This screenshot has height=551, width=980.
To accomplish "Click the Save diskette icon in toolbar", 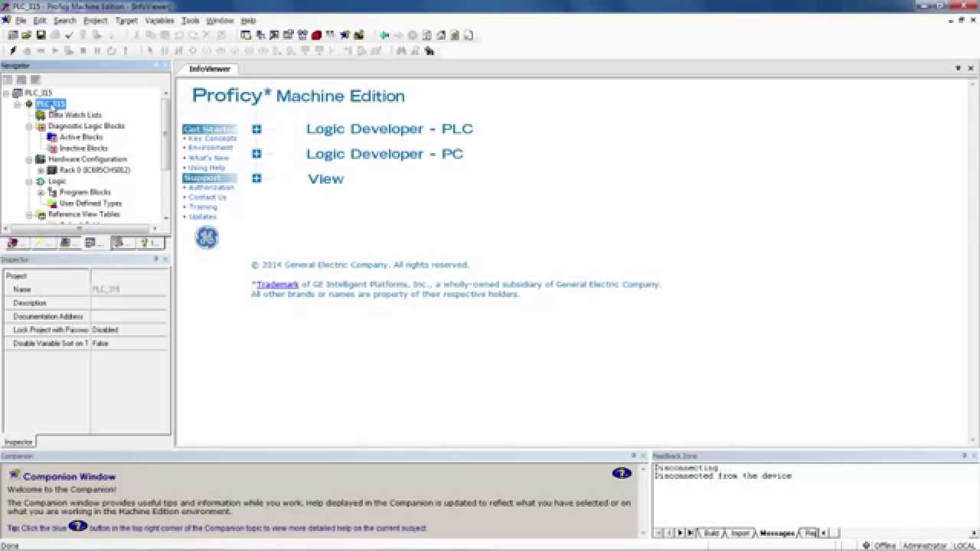I will coord(41,35).
